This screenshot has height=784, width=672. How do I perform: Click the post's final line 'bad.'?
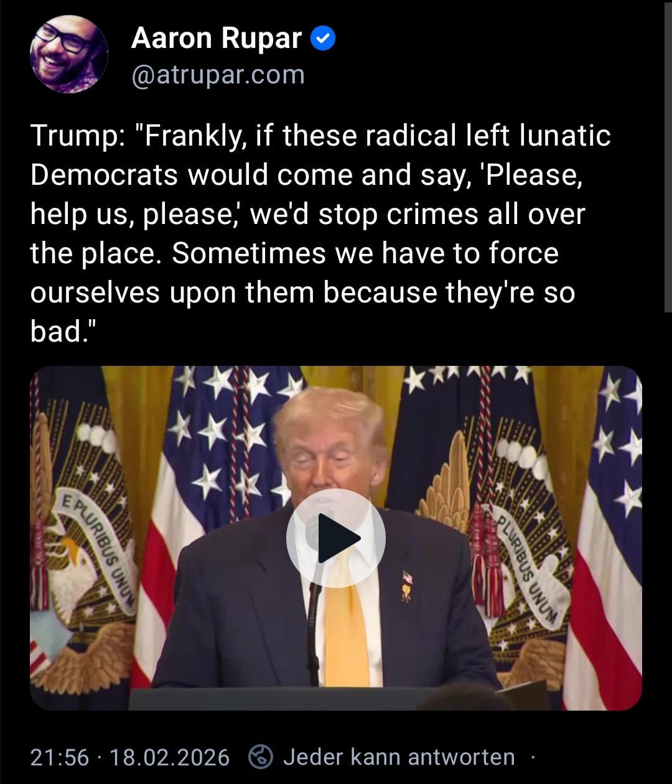pyautogui.click(x=64, y=332)
